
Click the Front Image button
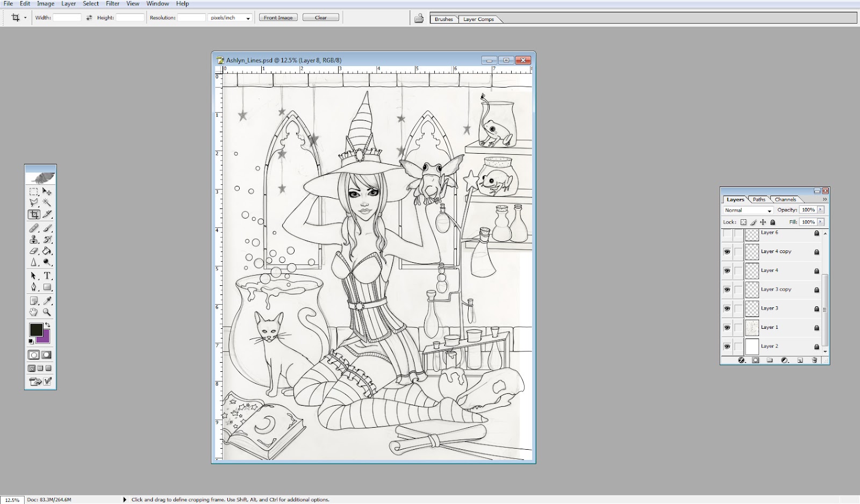[x=278, y=17]
